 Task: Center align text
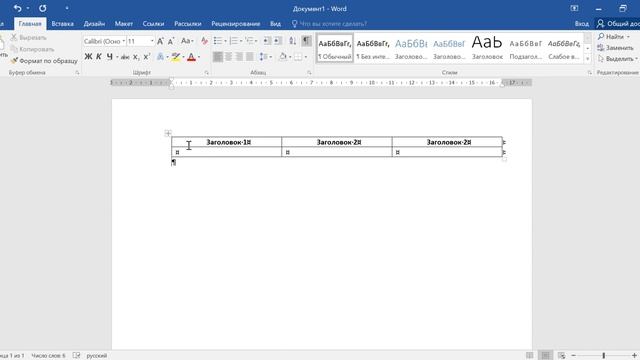click(x=229, y=57)
